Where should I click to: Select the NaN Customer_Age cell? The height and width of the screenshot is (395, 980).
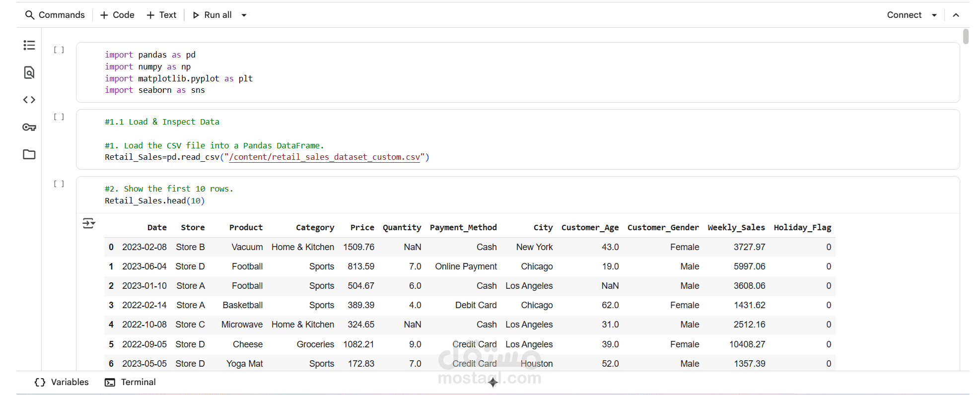[610, 286]
